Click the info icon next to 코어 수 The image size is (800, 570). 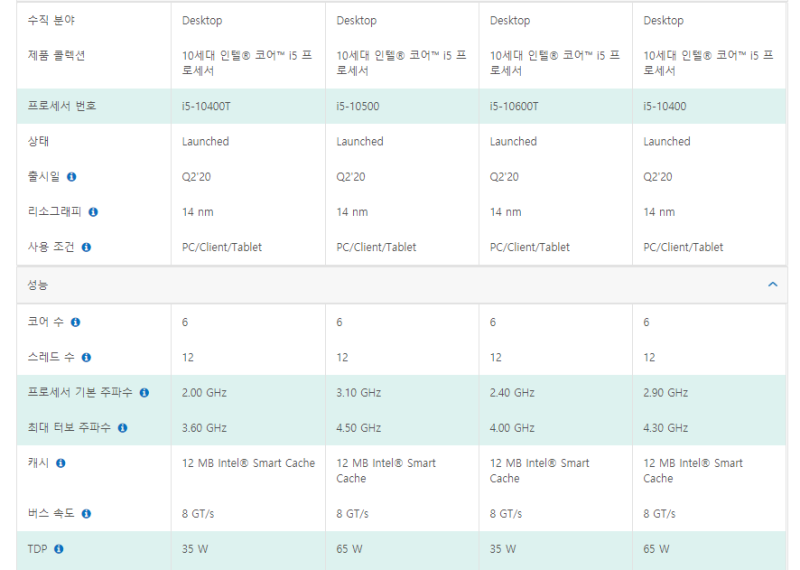coord(76,322)
